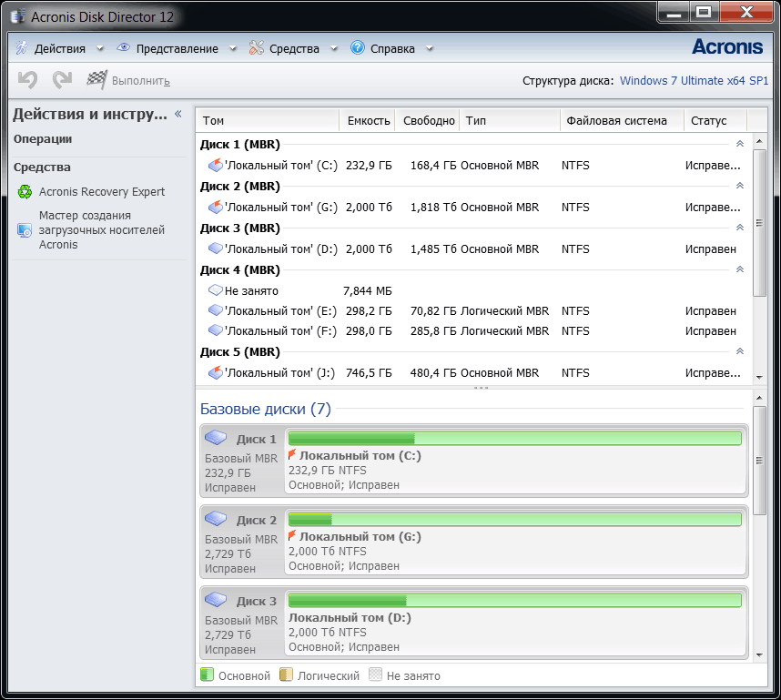Expand dropdown arrow next to Действия

pyautogui.click(x=99, y=48)
